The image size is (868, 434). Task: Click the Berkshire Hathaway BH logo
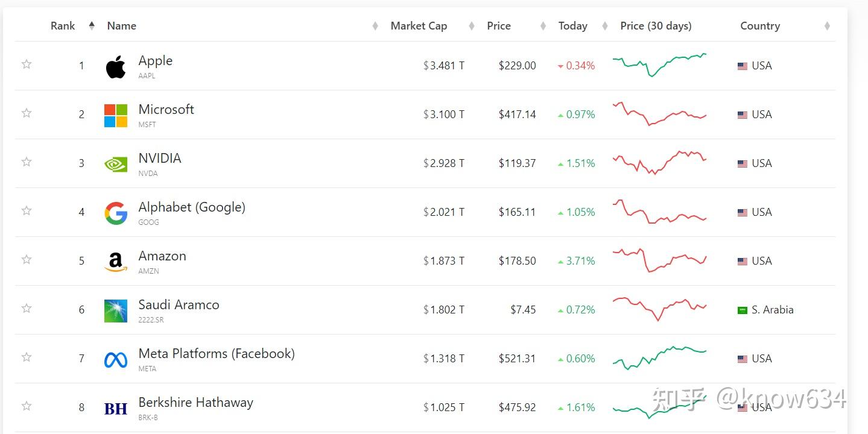pos(116,409)
